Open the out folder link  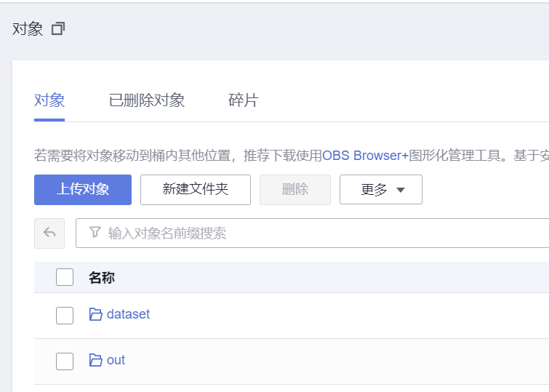pos(116,360)
